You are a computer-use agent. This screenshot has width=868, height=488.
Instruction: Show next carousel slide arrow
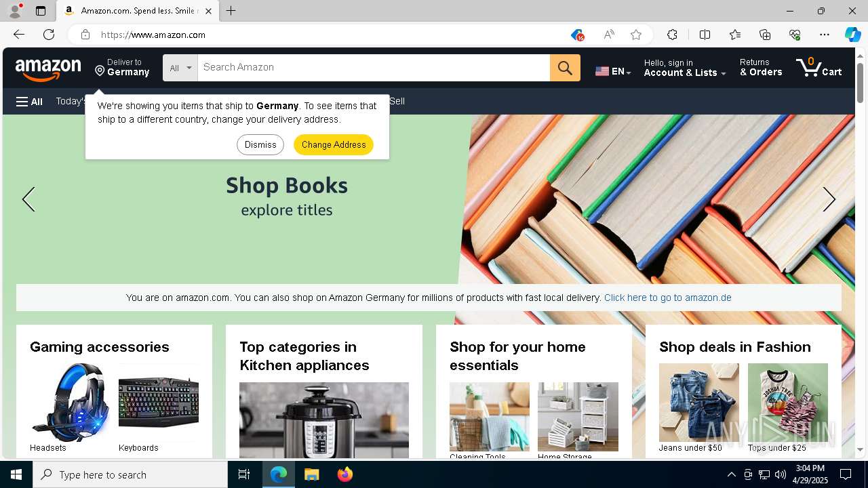(829, 199)
